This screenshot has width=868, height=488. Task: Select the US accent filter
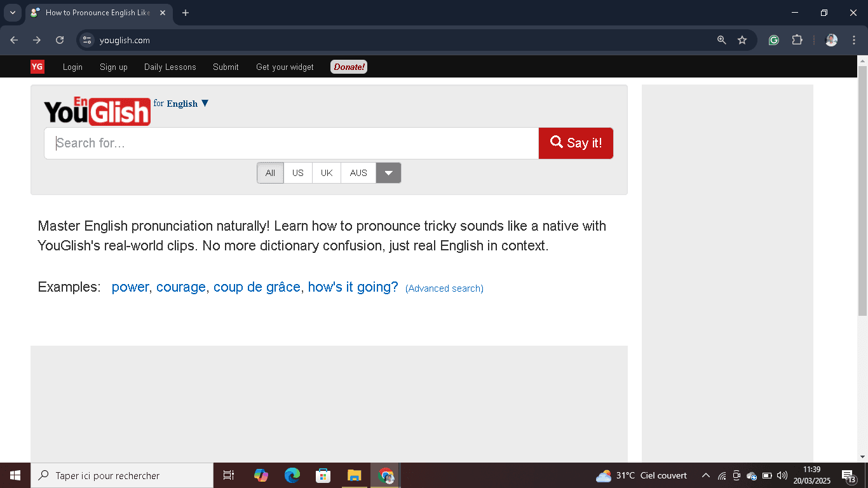click(x=297, y=172)
